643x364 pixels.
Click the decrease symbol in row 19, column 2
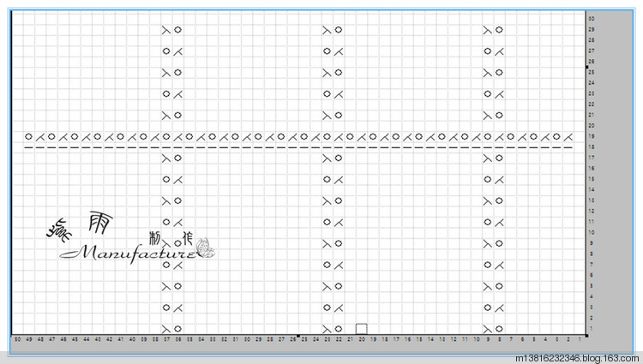click(x=568, y=136)
